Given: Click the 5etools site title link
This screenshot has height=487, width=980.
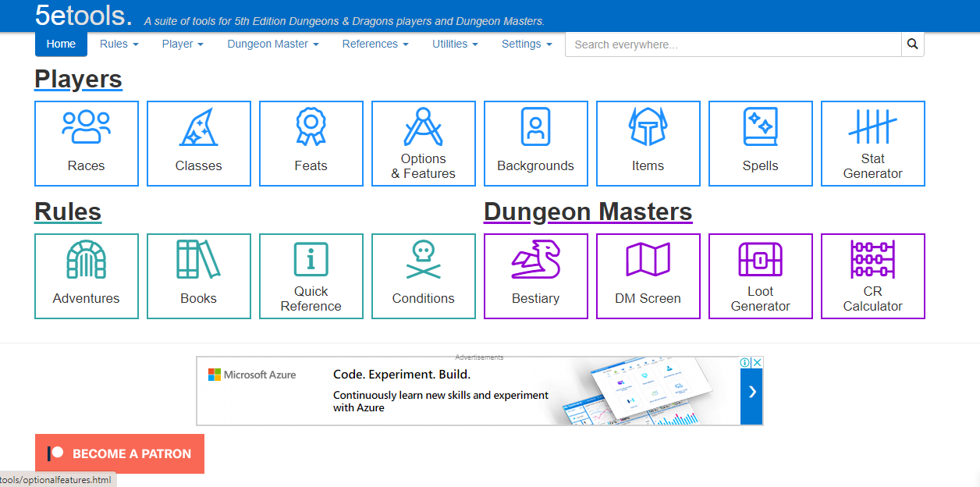Looking at the screenshot, I should [x=83, y=15].
